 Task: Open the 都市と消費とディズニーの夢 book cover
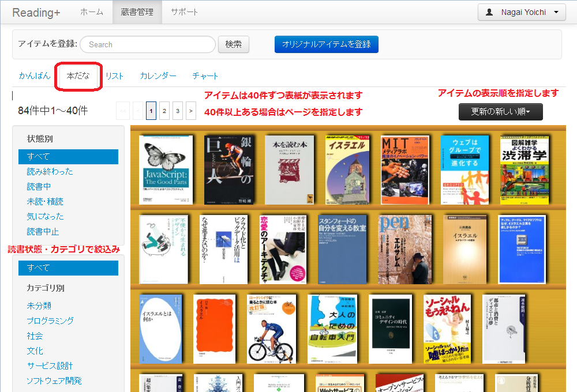tap(504, 329)
